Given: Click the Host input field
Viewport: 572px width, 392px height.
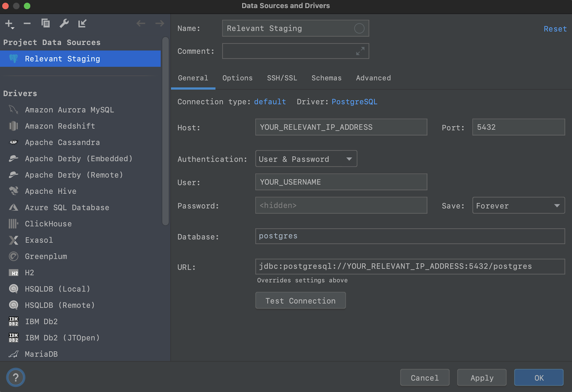Looking at the screenshot, I should point(341,127).
